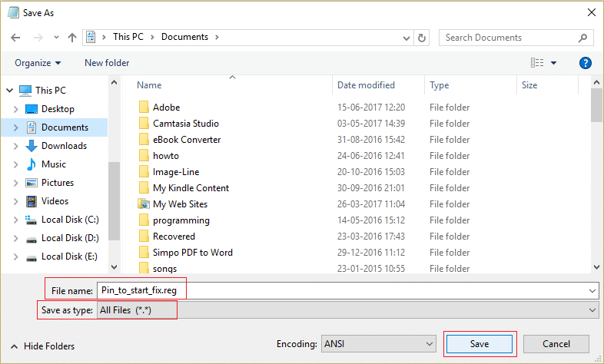Screen dimensions: 604x364
Task: Click the File name input field
Action: (348, 290)
